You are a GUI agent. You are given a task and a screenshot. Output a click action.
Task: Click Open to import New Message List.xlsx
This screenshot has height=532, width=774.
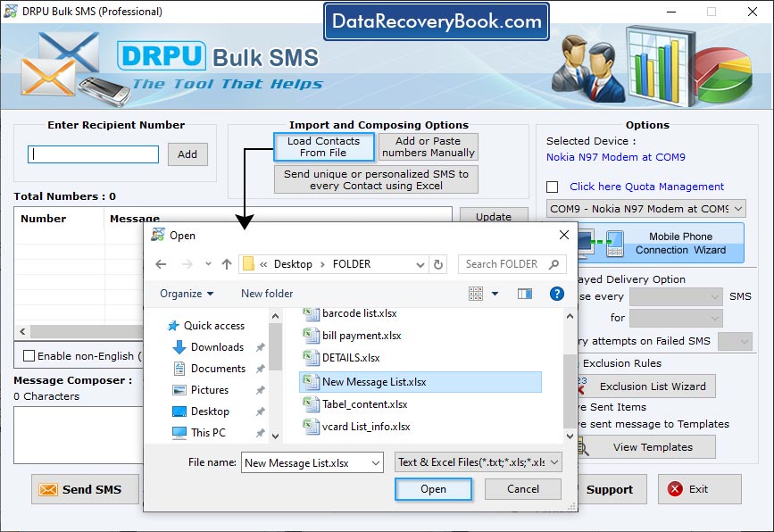[x=433, y=489]
